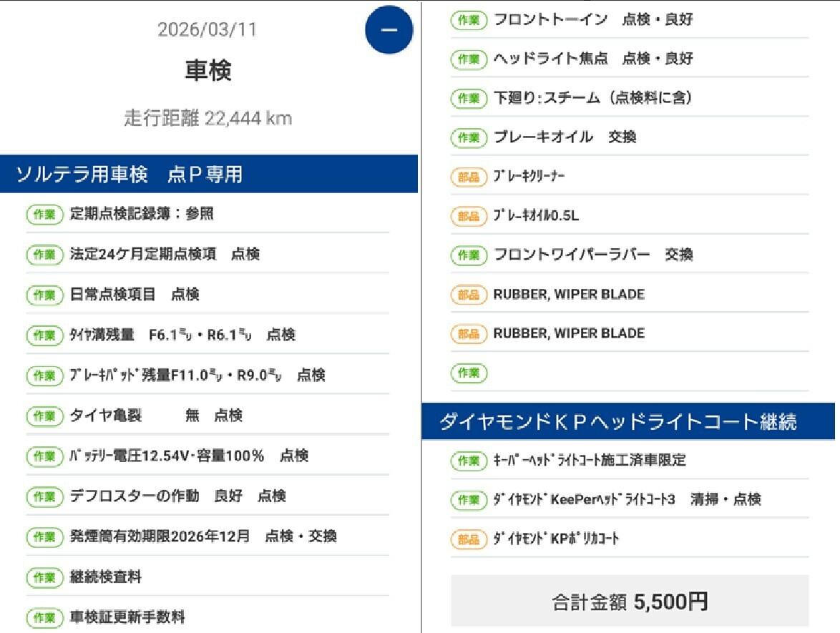Click the 部品 badge next to ダイヤモンドKPポリカコート
This screenshot has width=840, height=633.
469,539
